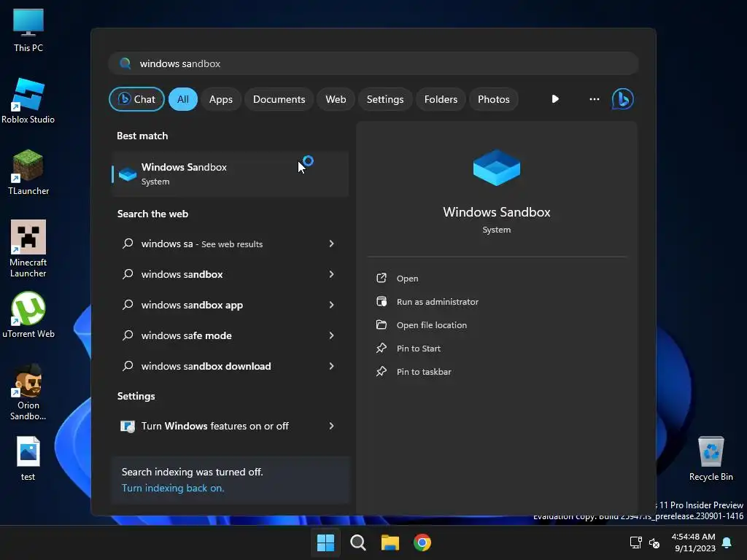Select the Photos filter tab
This screenshot has width=747, height=560.
pyautogui.click(x=494, y=99)
